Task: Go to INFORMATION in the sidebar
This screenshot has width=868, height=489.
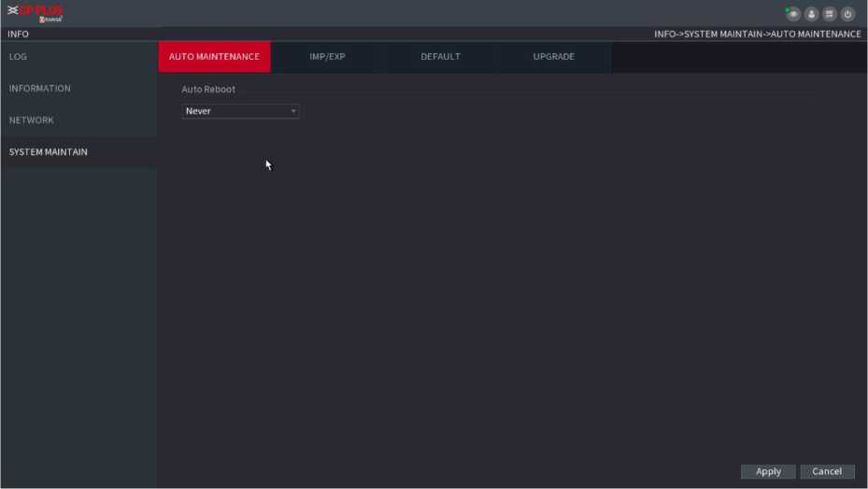Action: 40,89
